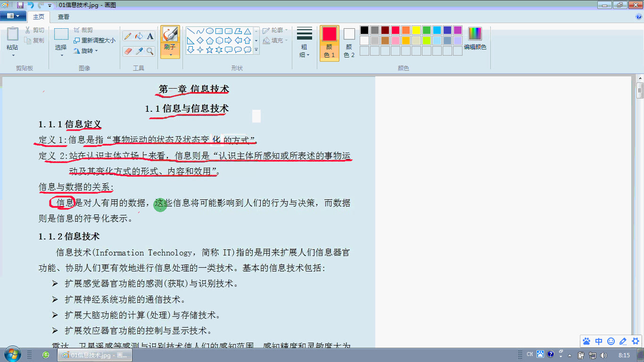Choose the five-point star shape
This screenshot has width=644, height=362.
[210, 49]
